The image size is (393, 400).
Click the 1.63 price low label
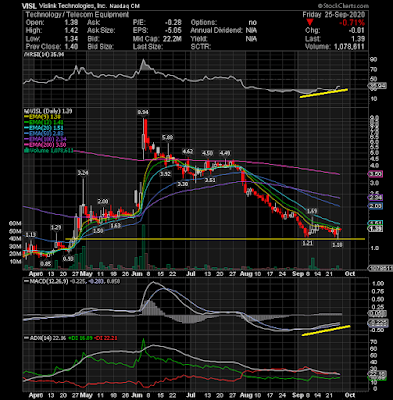point(115,226)
